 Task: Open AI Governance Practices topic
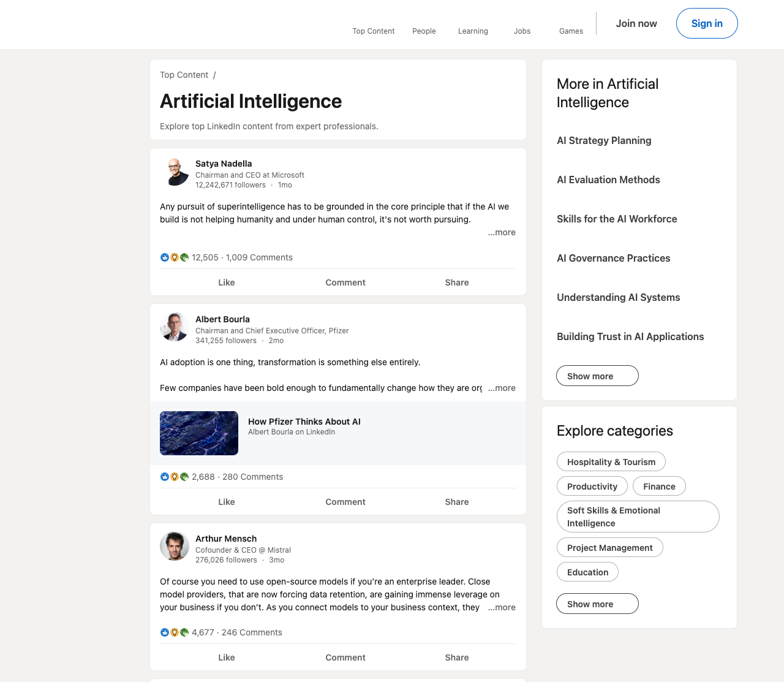(x=613, y=258)
